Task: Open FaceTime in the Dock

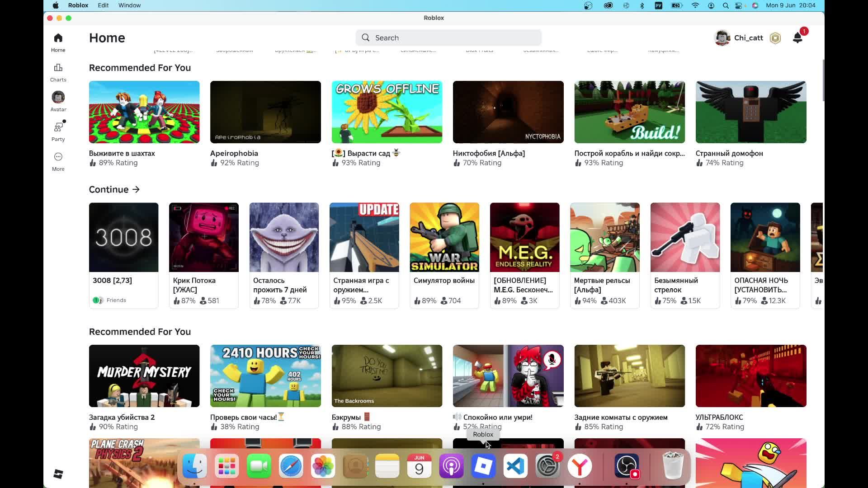Action: [x=259, y=466]
